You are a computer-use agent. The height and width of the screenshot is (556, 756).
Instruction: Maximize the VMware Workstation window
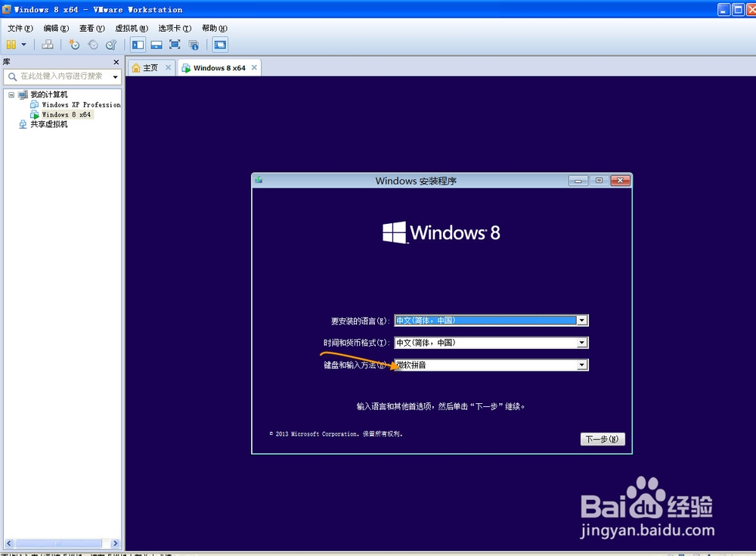tap(738, 10)
